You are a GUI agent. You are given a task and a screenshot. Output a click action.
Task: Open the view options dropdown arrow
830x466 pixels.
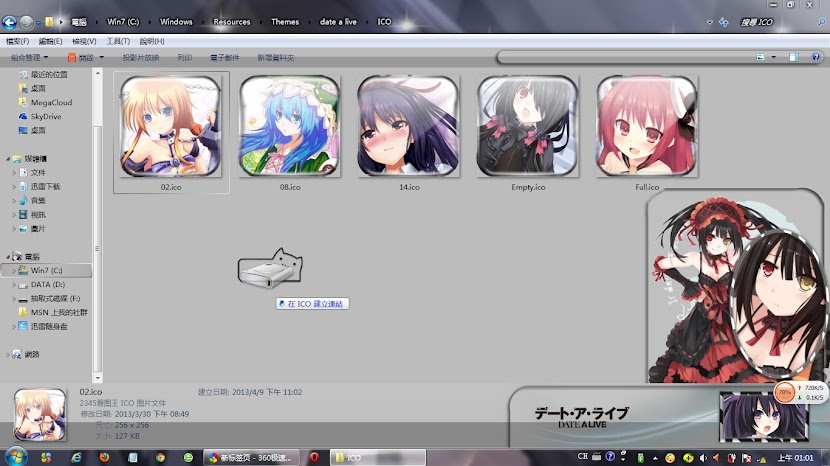point(773,57)
